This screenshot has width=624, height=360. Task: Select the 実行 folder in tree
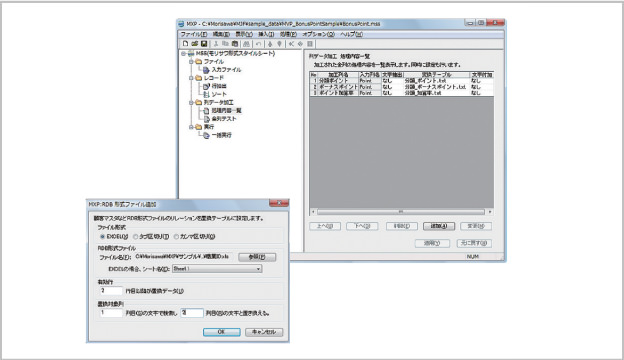point(209,127)
